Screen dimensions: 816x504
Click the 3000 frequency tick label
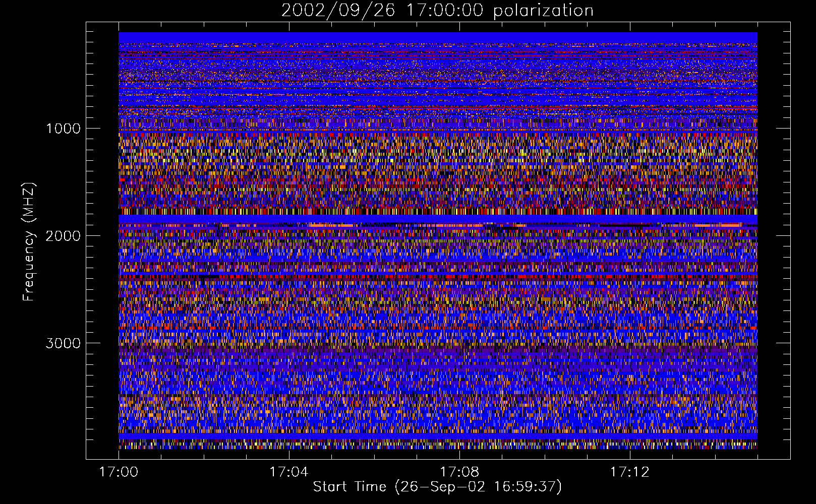coord(63,343)
